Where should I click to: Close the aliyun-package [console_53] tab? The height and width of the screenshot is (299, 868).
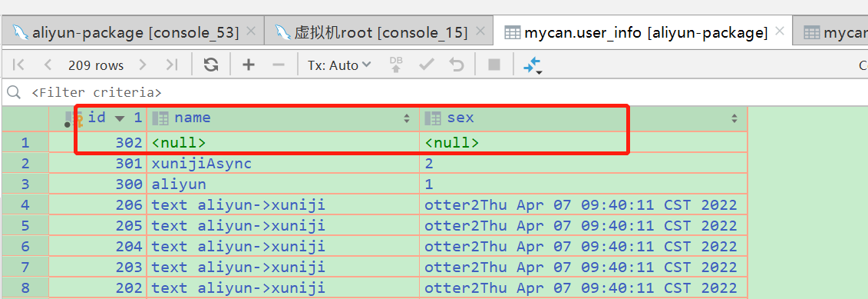(251, 32)
